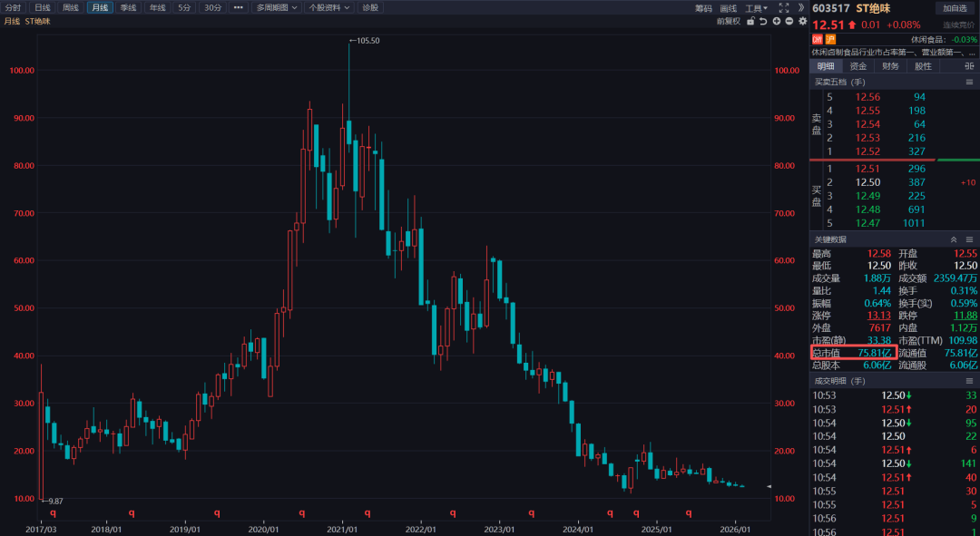The height and width of the screenshot is (536, 980).
Task: Zoom out with the minus icon
Action: tap(789, 21)
